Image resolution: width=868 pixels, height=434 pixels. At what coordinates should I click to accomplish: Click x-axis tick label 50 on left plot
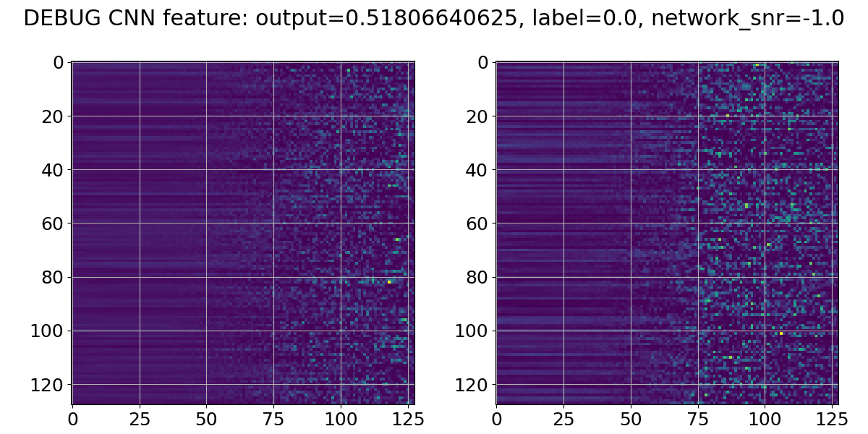pyautogui.click(x=207, y=418)
